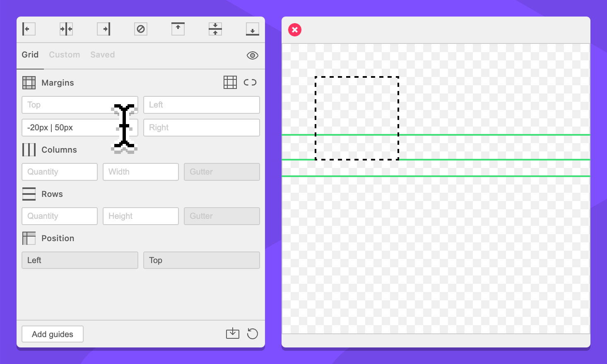Screen dimensions: 607x364
Task: Close the preview canvas window
Action: [295, 30]
